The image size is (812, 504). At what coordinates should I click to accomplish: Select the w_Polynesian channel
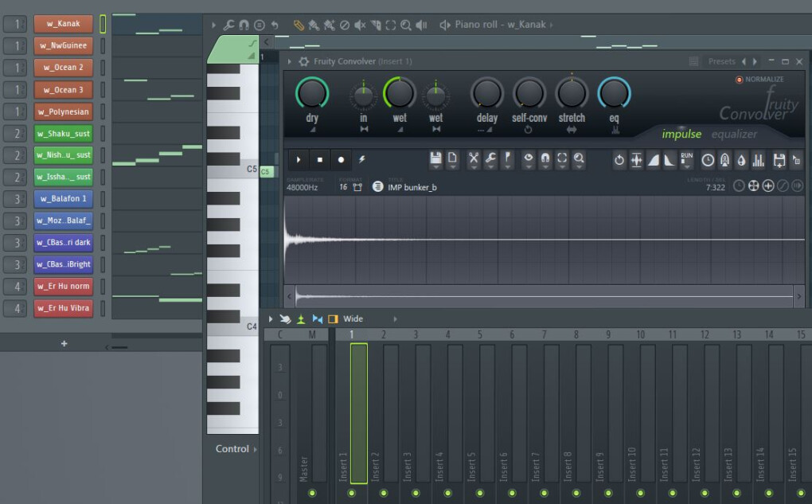tap(63, 111)
